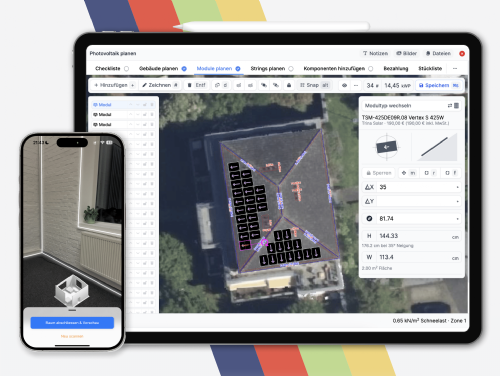Expand the ΔX value dropdown
This screenshot has height=376, width=500.
457,187
